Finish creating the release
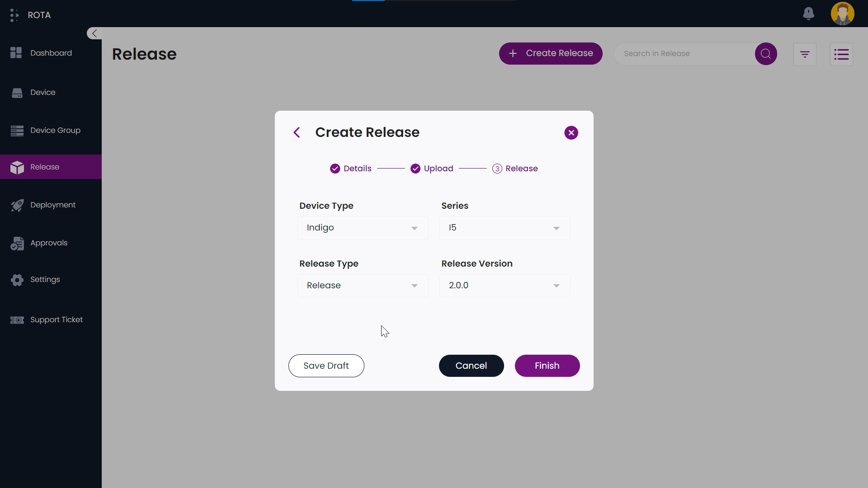Screen dimensions: 868x488 547,366
